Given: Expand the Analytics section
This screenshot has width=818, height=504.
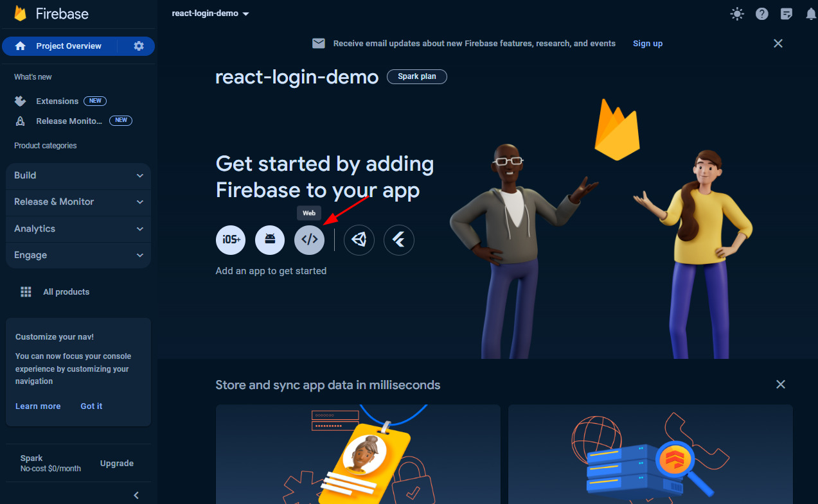Looking at the screenshot, I should 78,229.
